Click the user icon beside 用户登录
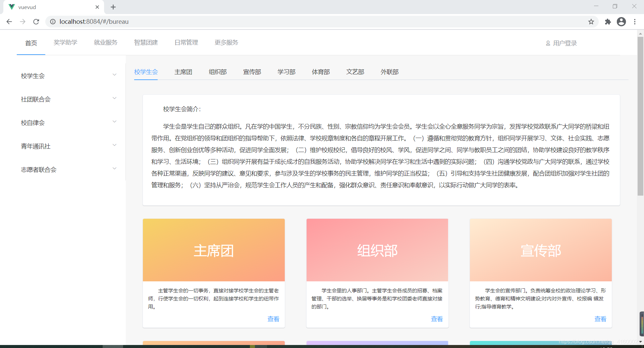This screenshot has height=348, width=644. click(x=548, y=43)
